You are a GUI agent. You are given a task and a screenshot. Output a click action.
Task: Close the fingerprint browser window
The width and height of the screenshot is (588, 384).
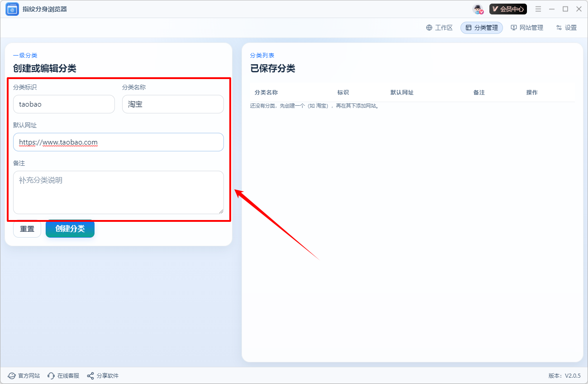point(579,9)
